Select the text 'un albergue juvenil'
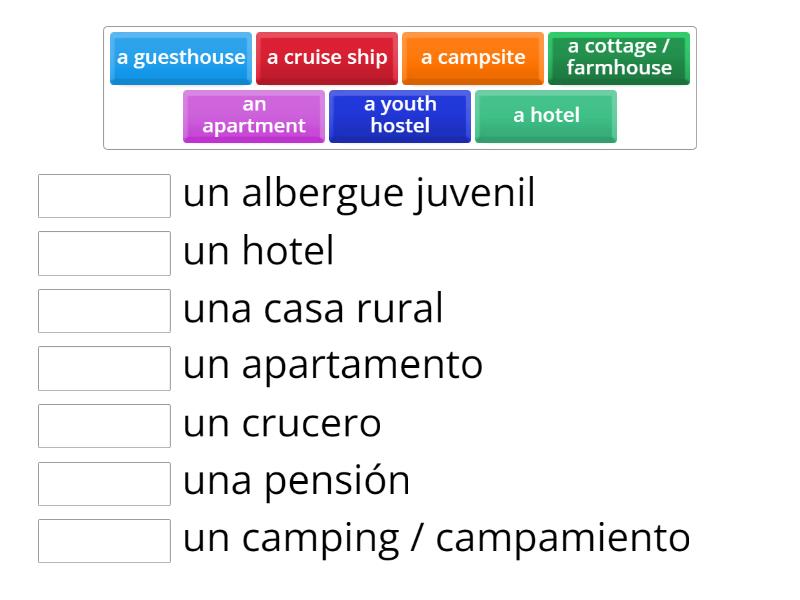The width and height of the screenshot is (800, 600). (x=361, y=193)
